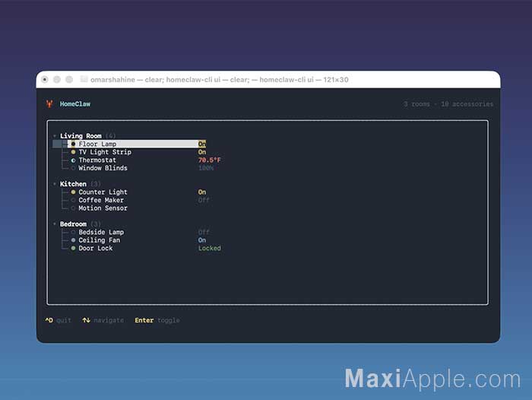Image resolution: width=532 pixels, height=400 pixels.
Task: Toggle the Door Lock Locked state
Action: click(210, 248)
